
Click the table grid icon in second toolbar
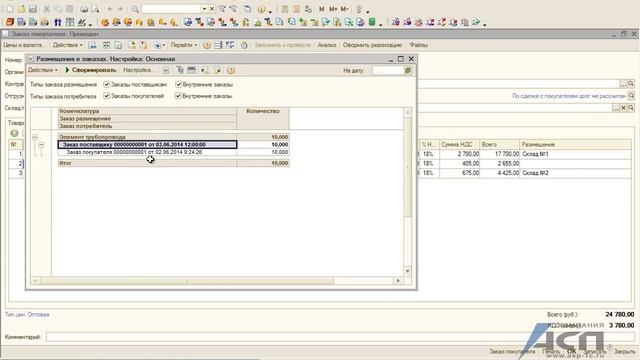pos(70,22)
